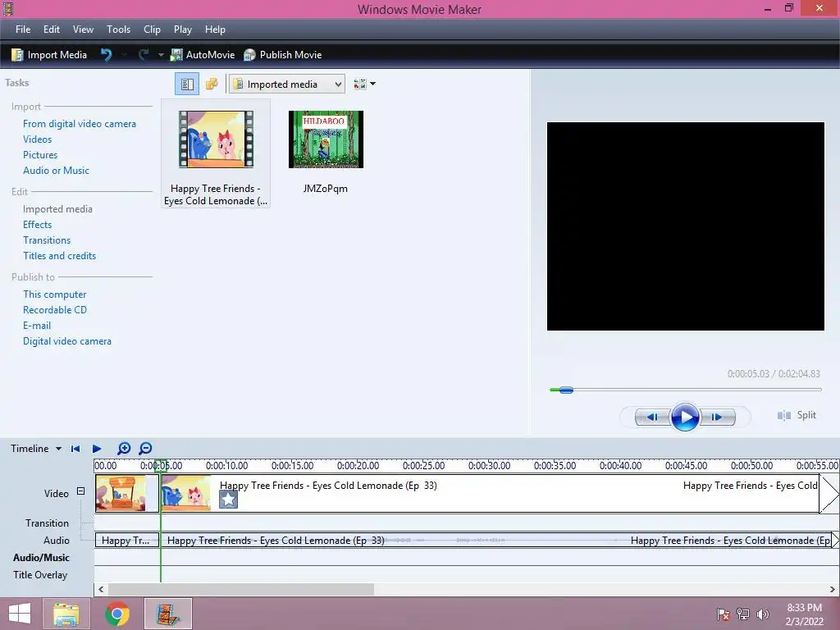Screen dimensions: 840x630
Task: Click the Redo arrow icon
Action: 144,55
